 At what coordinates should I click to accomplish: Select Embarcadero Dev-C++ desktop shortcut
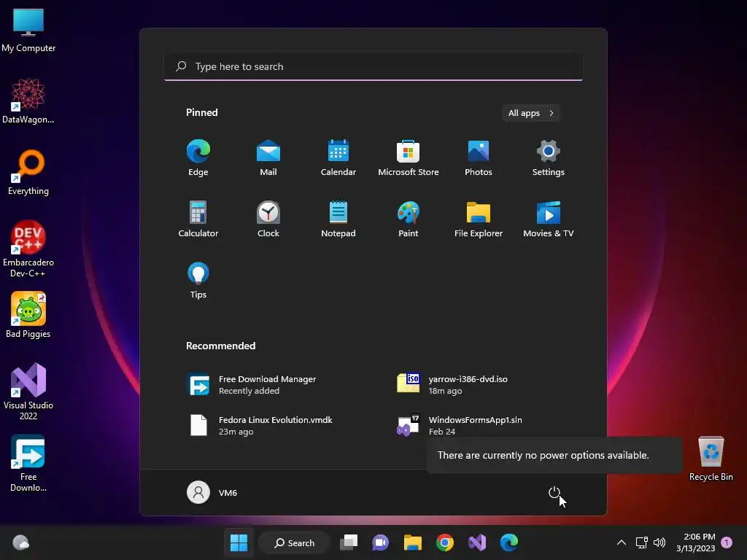[x=28, y=249]
